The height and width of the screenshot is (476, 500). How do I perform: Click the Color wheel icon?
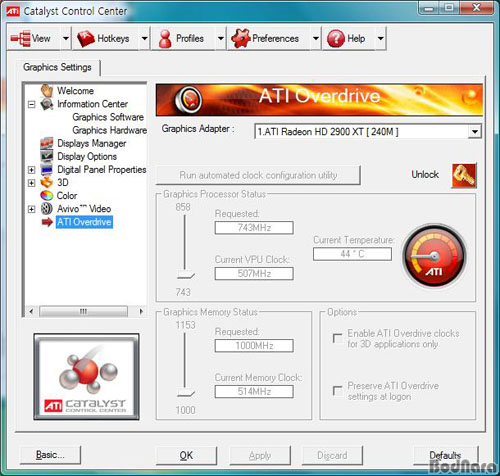(47, 196)
